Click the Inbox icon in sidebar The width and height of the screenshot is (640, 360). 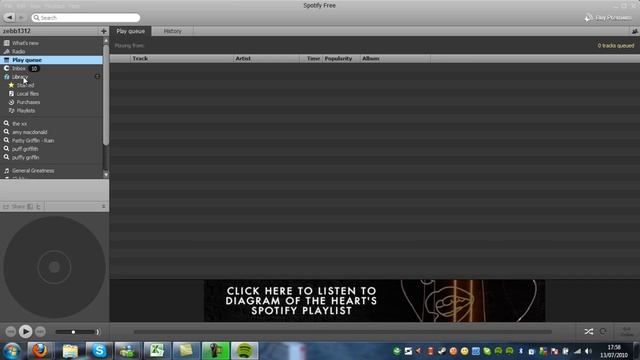point(7,68)
